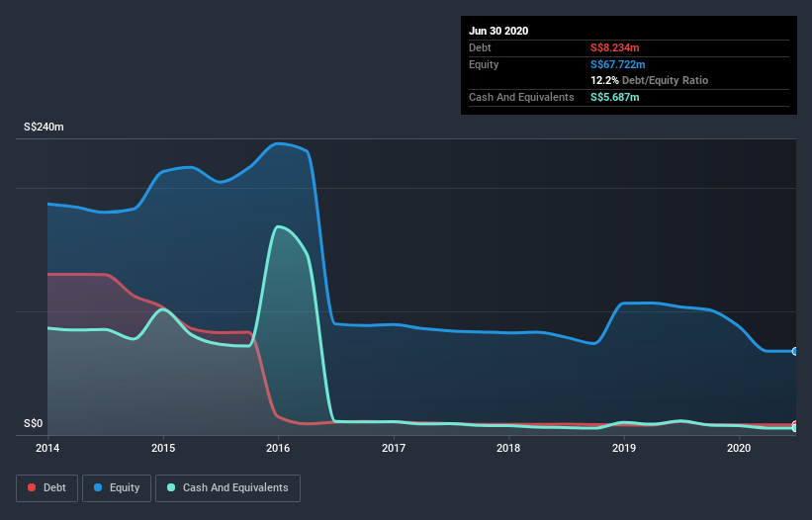The height and width of the screenshot is (520, 812).
Task: Click the 2014 x-axis label
Action: 47,448
